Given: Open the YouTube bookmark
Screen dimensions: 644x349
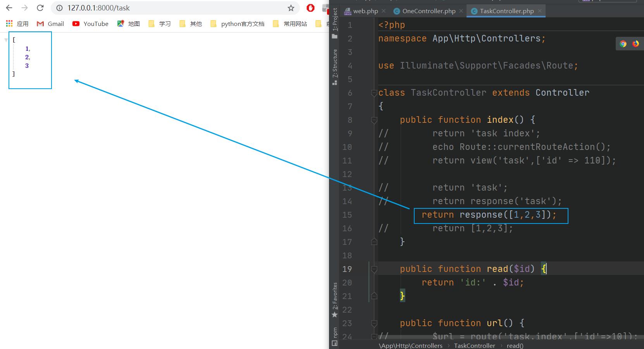Looking at the screenshot, I should point(90,24).
